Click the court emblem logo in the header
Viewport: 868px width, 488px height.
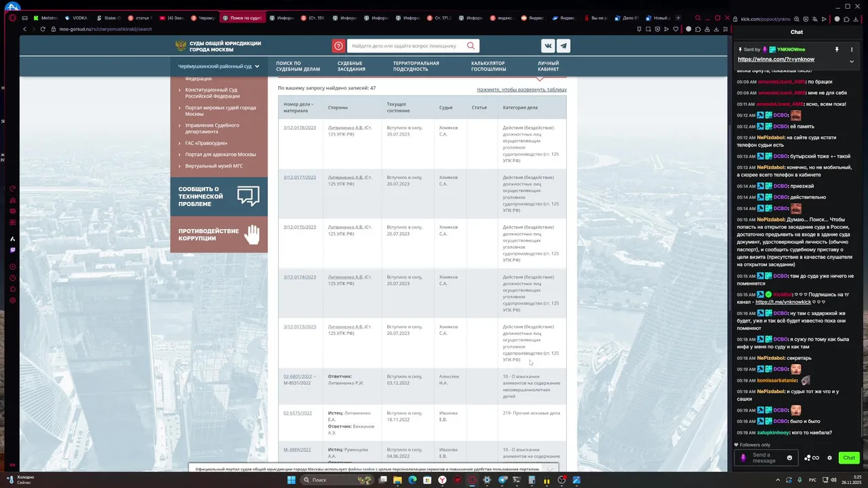181,46
